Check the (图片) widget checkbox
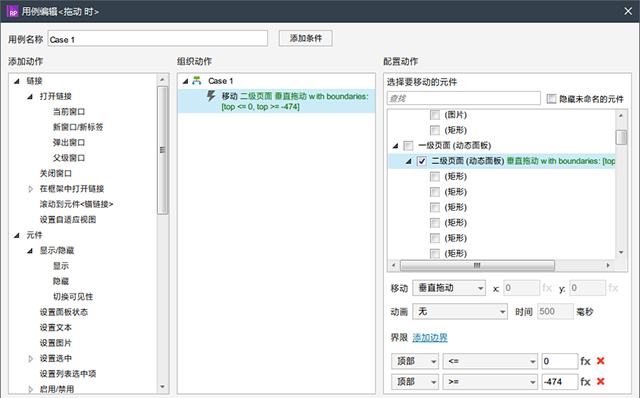The height and width of the screenshot is (398, 640). [x=435, y=115]
